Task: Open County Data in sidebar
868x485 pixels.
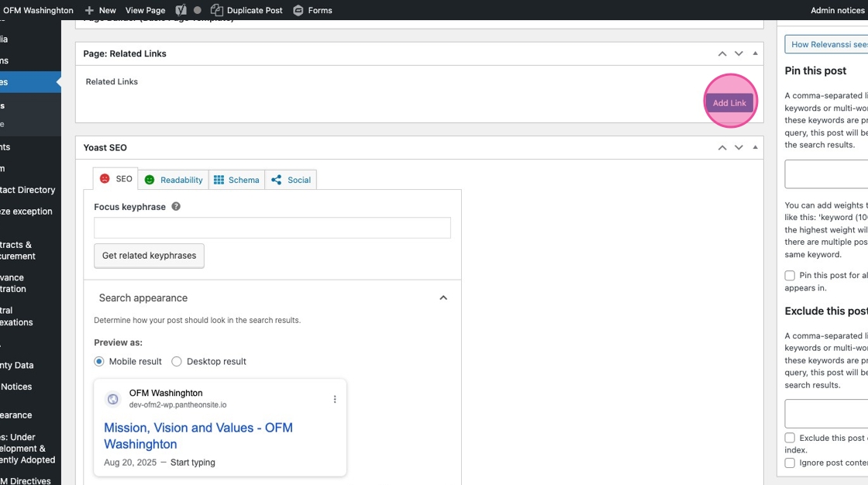Action: [x=16, y=366]
